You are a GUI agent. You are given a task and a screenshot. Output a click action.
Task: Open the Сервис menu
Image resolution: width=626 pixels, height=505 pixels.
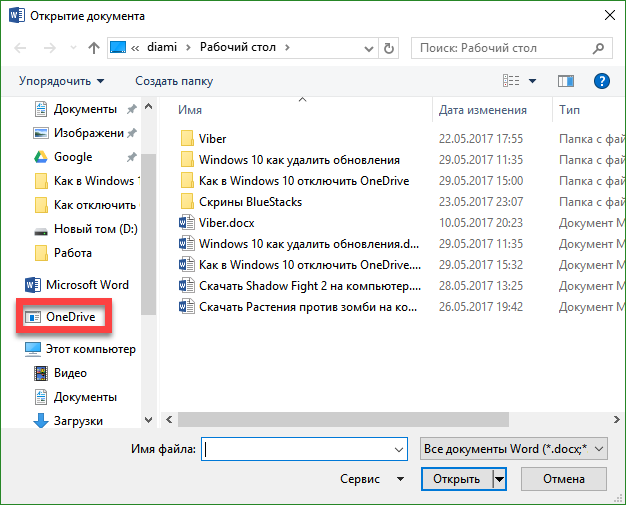tap(369, 480)
